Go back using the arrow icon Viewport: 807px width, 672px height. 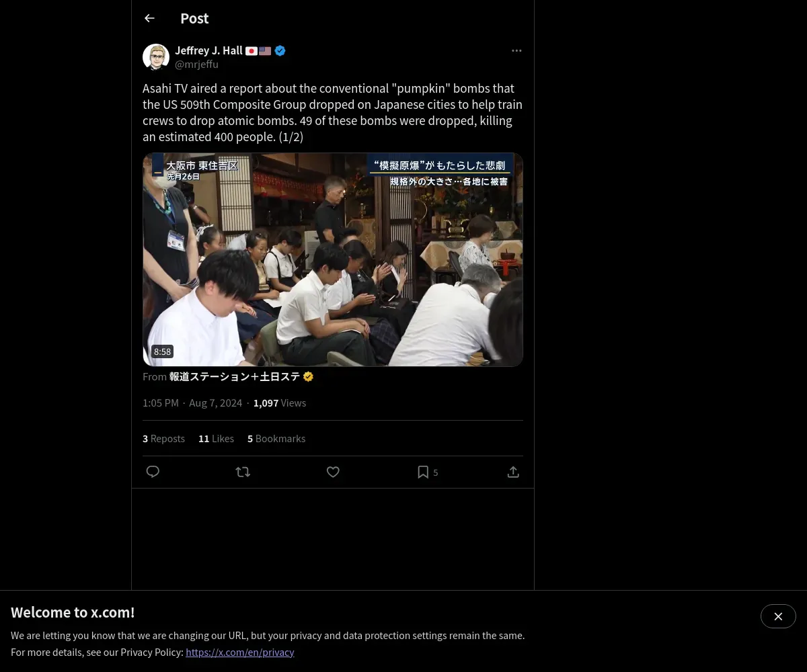pyautogui.click(x=149, y=18)
